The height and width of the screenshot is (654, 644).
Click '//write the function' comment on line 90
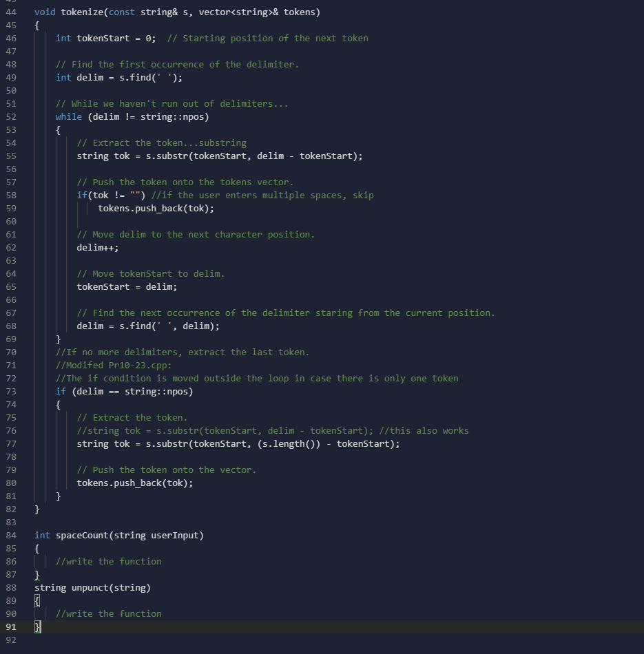point(109,614)
